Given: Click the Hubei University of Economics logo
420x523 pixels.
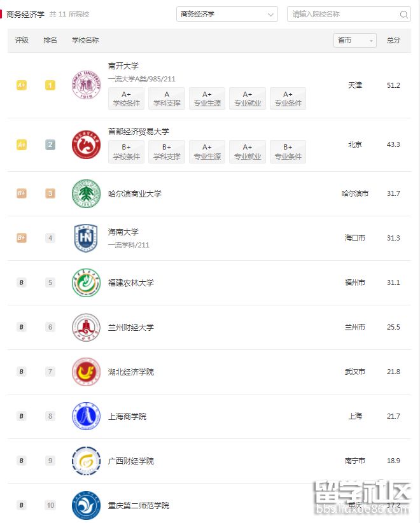Looking at the screenshot, I should click(x=86, y=372).
